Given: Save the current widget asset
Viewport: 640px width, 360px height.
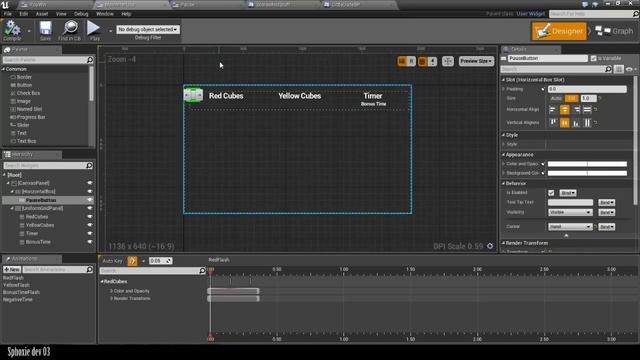Looking at the screenshot, I should click(45, 31).
